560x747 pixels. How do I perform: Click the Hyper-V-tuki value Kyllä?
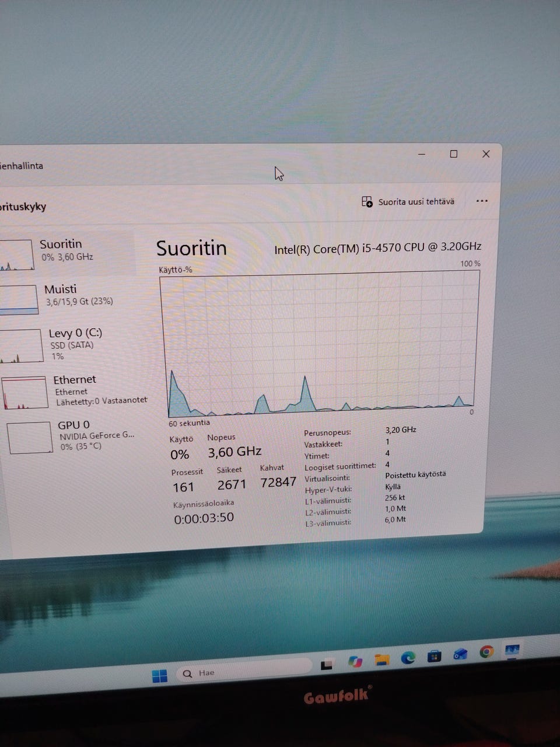click(x=393, y=487)
